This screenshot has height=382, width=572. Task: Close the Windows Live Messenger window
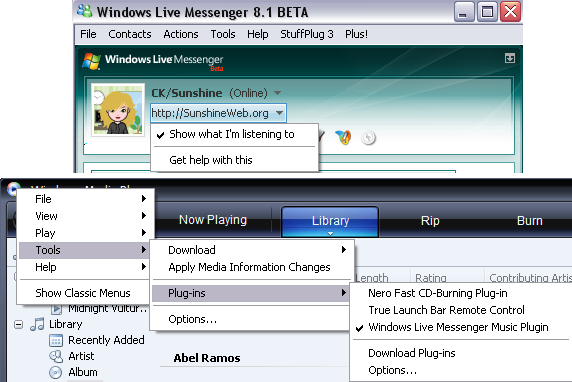[x=510, y=12]
